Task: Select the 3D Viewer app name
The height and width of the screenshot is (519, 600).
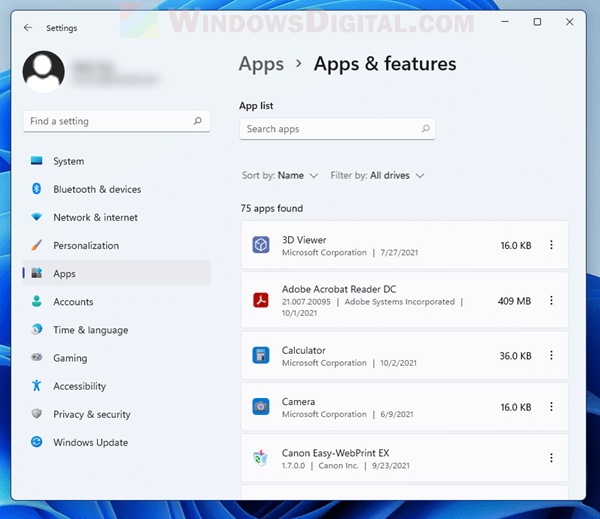Action: [304, 240]
